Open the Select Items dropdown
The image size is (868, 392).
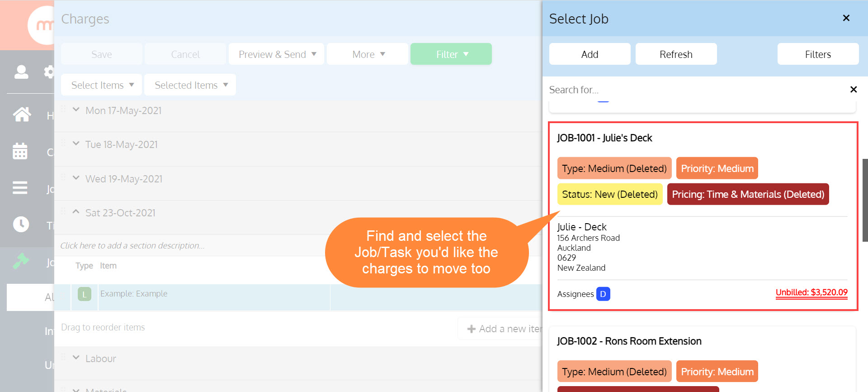102,85
